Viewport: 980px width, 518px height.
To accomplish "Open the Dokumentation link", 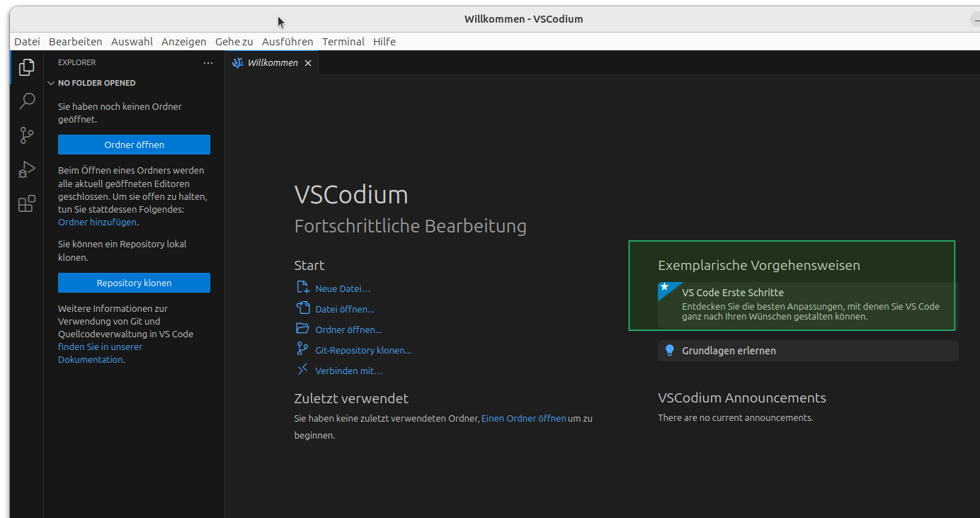I will click(x=90, y=359).
